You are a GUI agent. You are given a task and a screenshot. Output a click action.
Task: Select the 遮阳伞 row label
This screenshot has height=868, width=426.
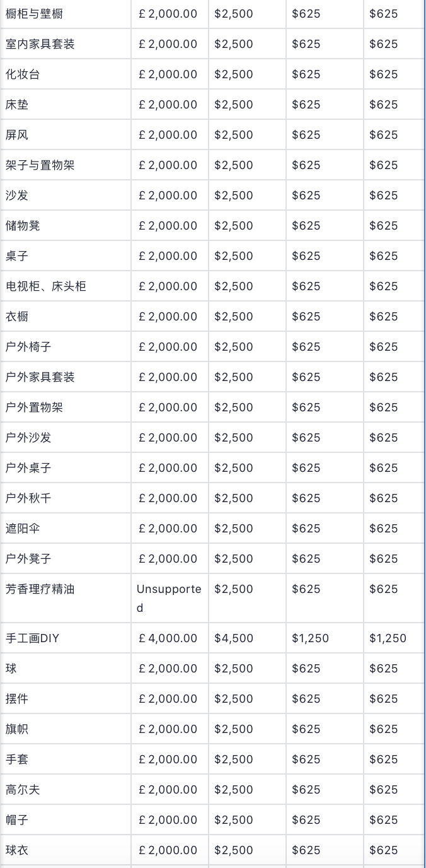[23, 529]
